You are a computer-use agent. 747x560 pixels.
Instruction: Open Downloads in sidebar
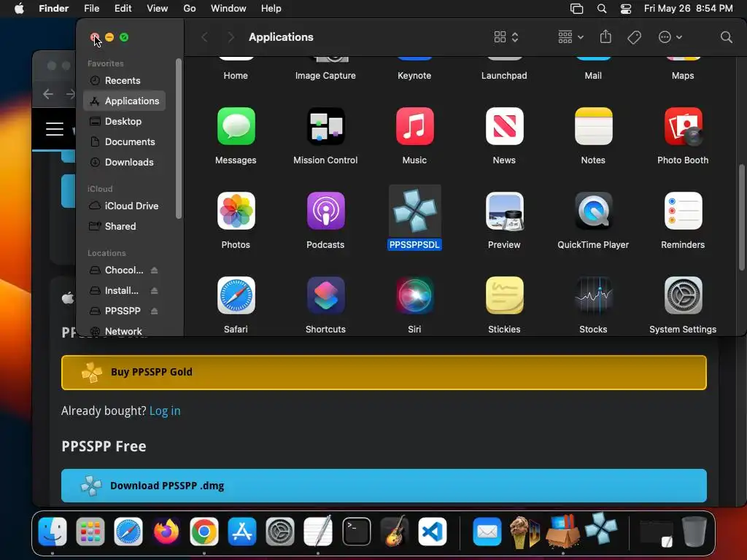coord(124,163)
